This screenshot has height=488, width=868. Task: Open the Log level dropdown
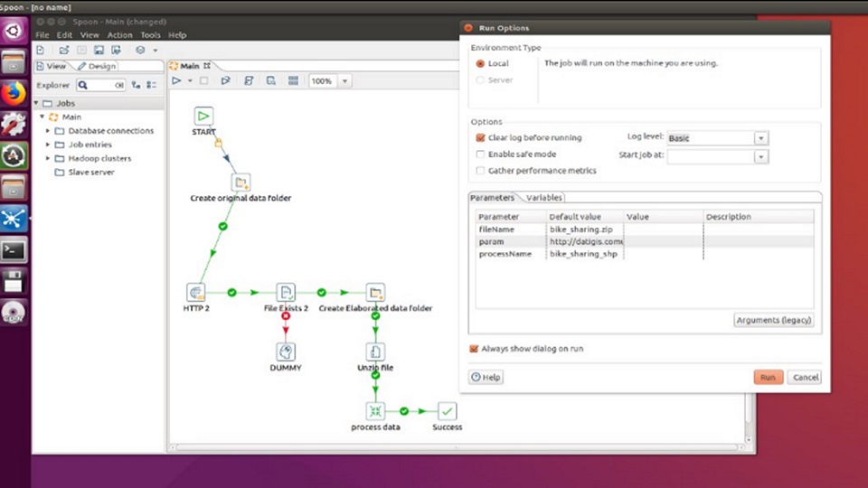tap(760, 138)
